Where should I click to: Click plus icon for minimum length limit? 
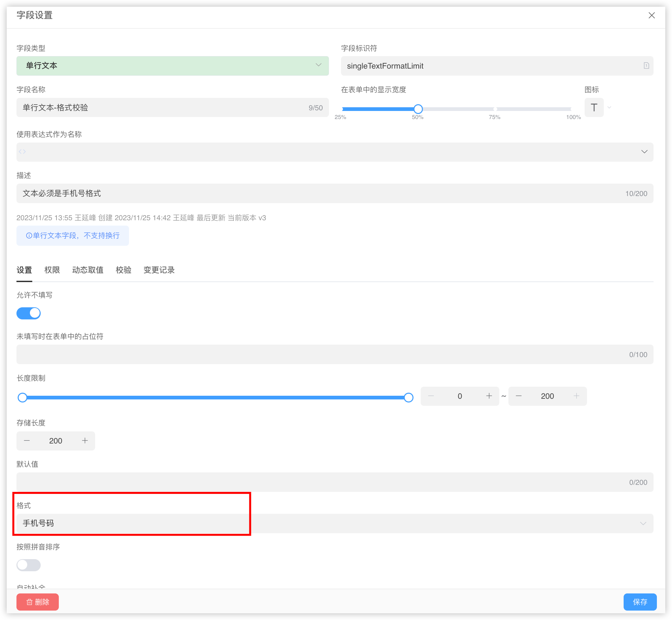click(489, 396)
